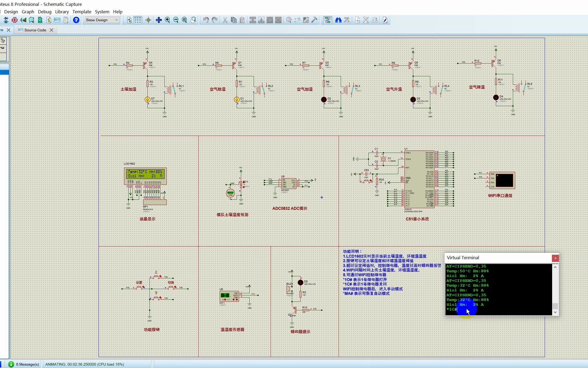Screen dimensions: 588x368
Task: Click the Bill of Materials dollar icon
Action: tap(49, 20)
